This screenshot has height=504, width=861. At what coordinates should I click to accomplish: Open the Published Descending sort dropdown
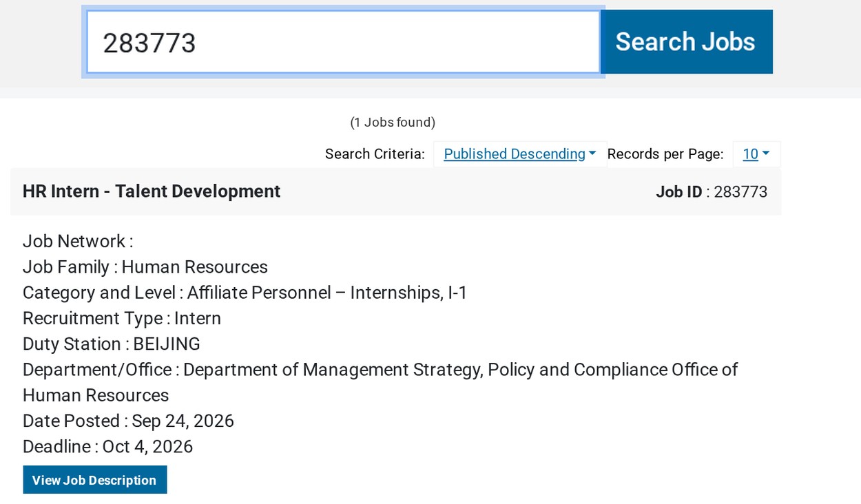tap(520, 154)
